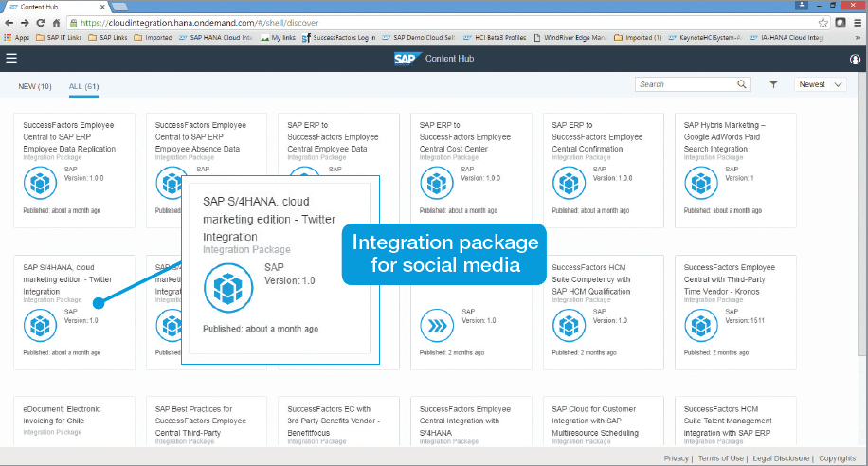The width and height of the screenshot is (868, 466).
Task: Open Central Employee Data package title
Action: 333,136
